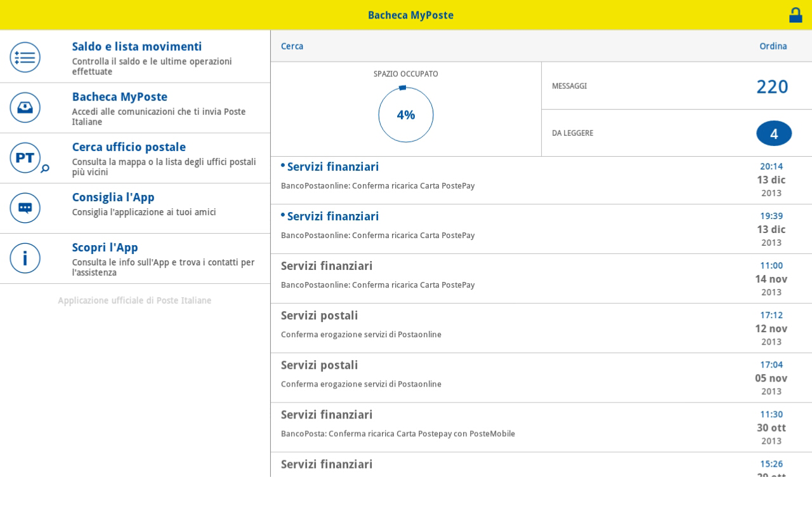Click the unlock padlock icon in the yellow bar
Viewport: 812px width, 508px height.
(796, 15)
